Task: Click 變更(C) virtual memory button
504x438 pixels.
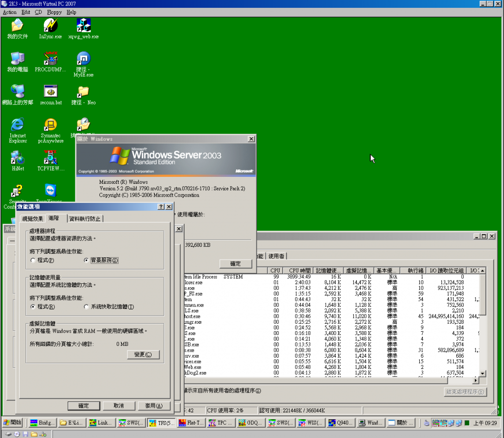Action: 143,354
